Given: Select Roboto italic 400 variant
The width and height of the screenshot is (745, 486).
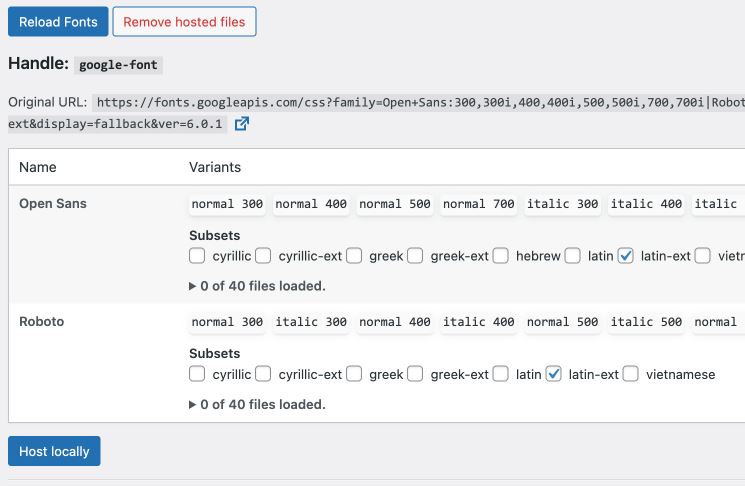Looking at the screenshot, I should (478, 322).
